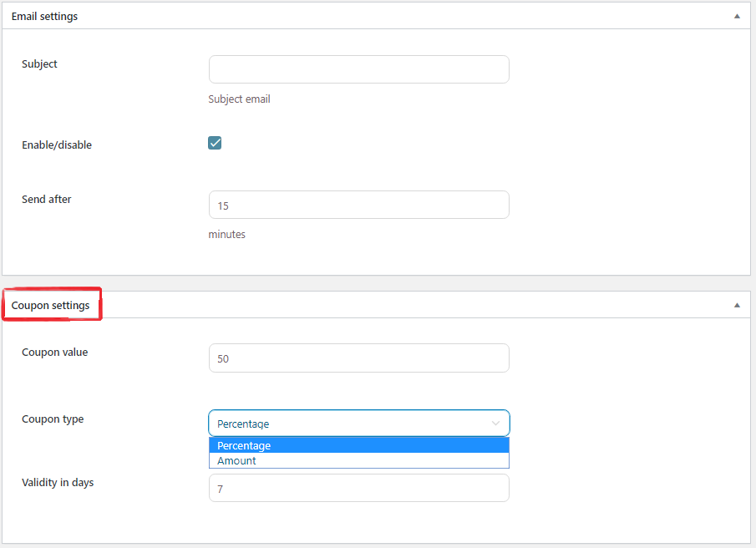Click the Send after label
The width and height of the screenshot is (756, 548).
pos(46,199)
